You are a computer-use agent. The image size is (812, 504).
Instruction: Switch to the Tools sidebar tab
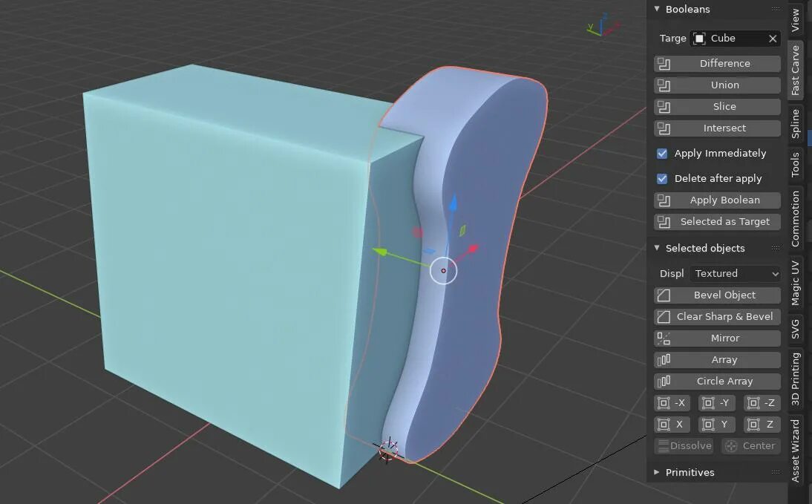796,165
